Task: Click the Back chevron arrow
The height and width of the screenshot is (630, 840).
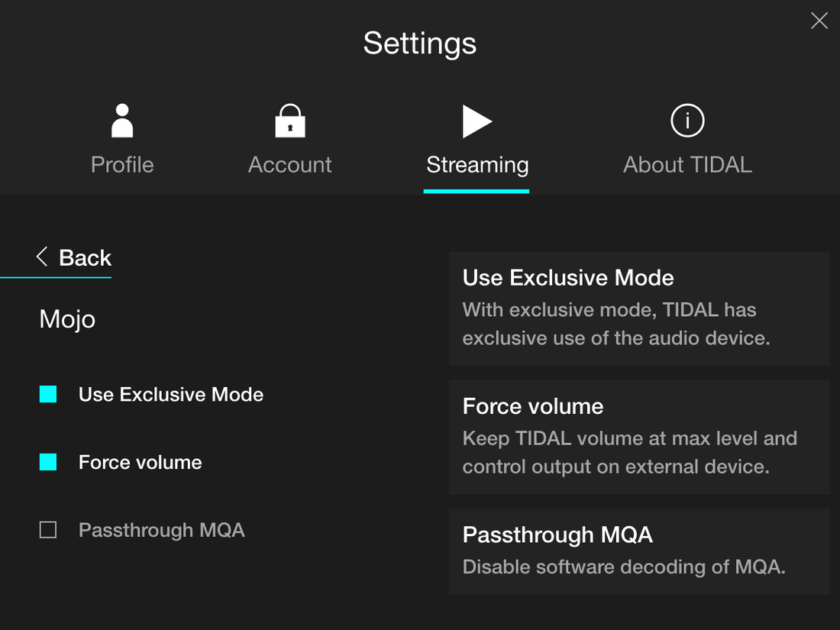Action: [42, 257]
